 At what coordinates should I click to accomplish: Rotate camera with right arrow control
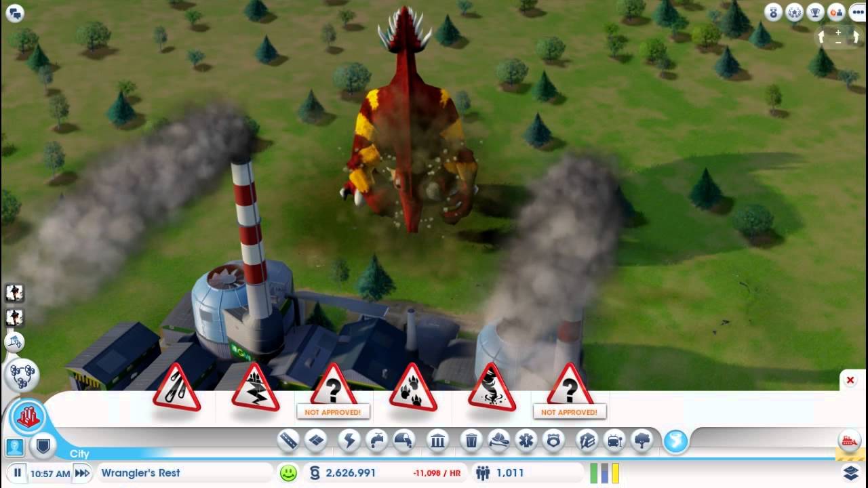[x=855, y=37]
